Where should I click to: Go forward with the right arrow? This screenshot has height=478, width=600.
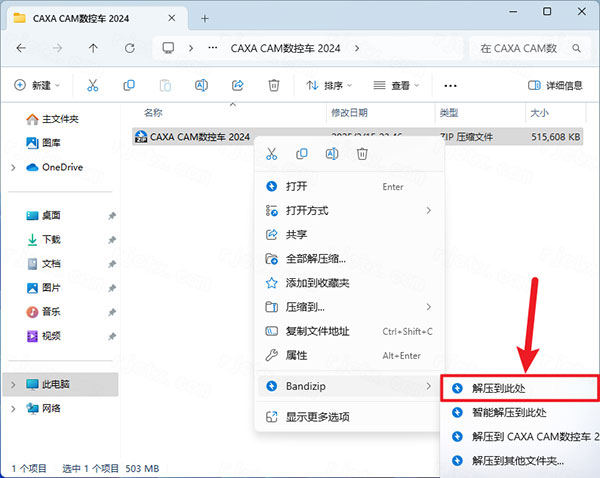point(57,48)
